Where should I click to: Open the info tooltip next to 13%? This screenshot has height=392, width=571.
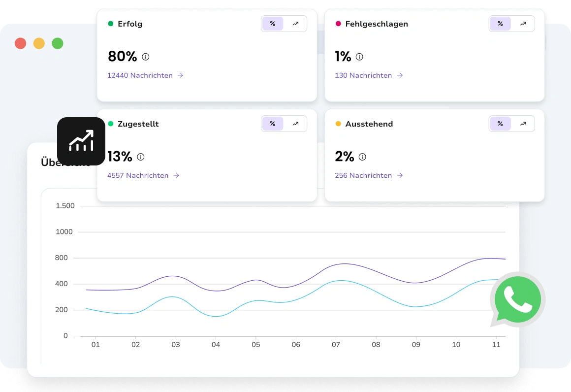pyautogui.click(x=140, y=157)
